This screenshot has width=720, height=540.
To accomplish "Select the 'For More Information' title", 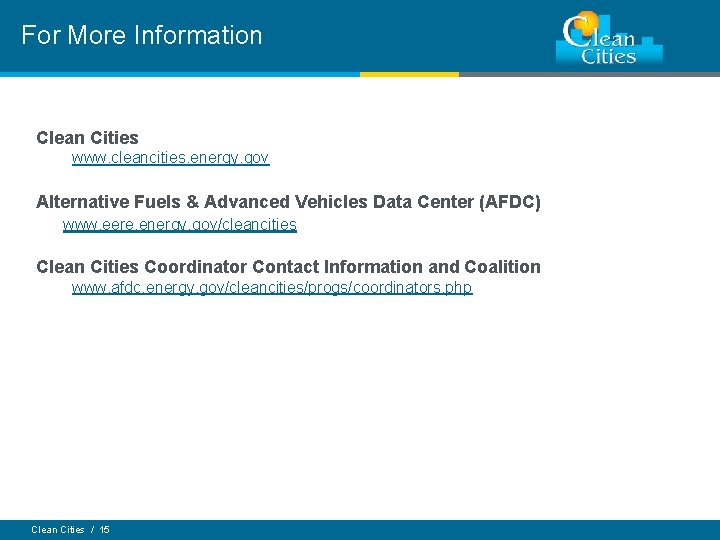I will [x=142, y=35].
